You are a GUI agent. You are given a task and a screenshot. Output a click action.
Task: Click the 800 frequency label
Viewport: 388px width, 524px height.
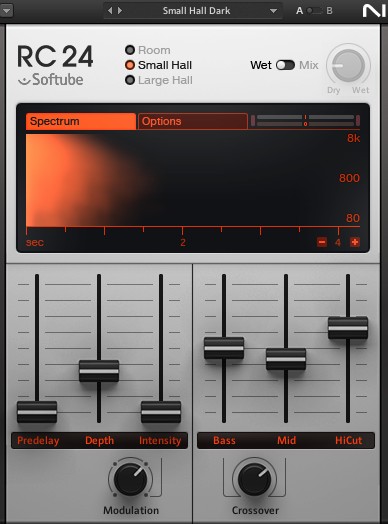pyautogui.click(x=350, y=178)
